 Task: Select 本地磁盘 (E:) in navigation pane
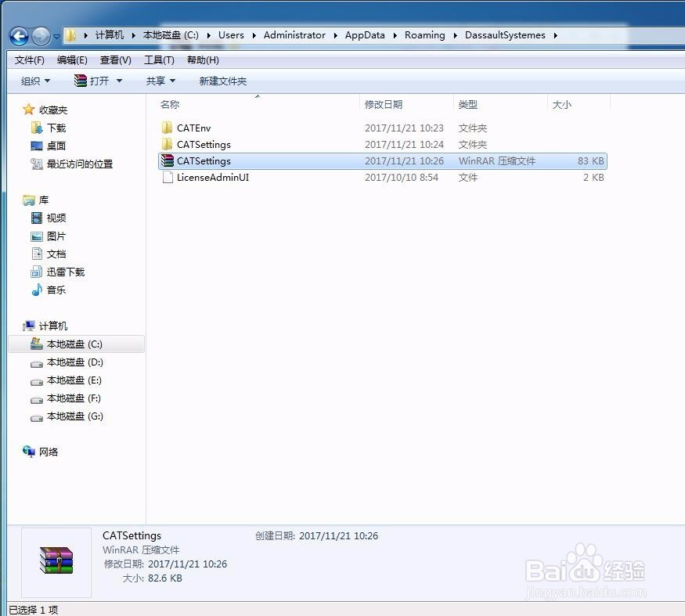[x=74, y=380]
